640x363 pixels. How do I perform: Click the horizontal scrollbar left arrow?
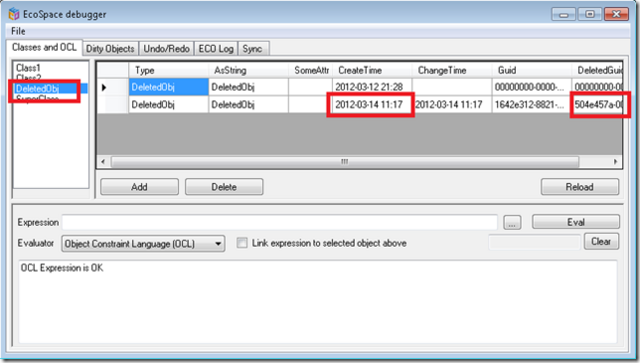click(103, 162)
